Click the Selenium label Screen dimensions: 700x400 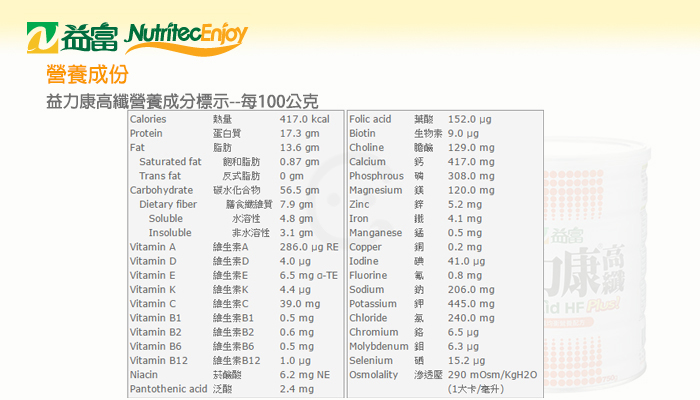[x=371, y=361]
